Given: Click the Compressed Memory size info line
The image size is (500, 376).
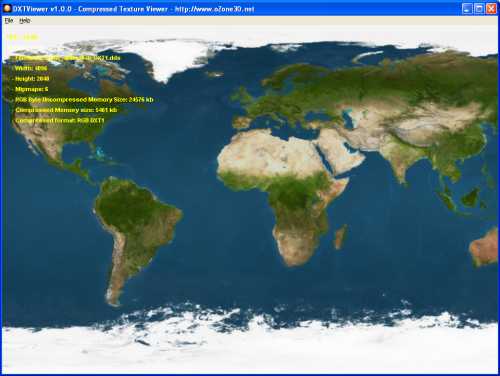Looking at the screenshot, I should [66, 110].
